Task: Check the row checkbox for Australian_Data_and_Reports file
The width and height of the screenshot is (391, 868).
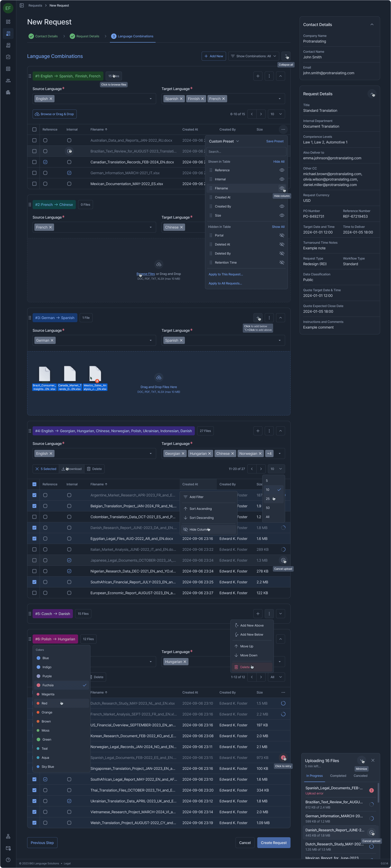Action: 34,140
